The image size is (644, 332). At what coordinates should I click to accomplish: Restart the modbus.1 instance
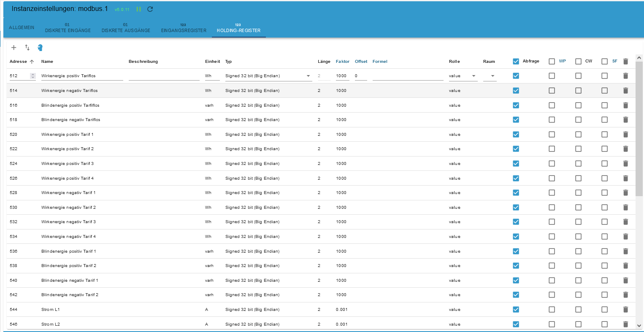pos(150,9)
